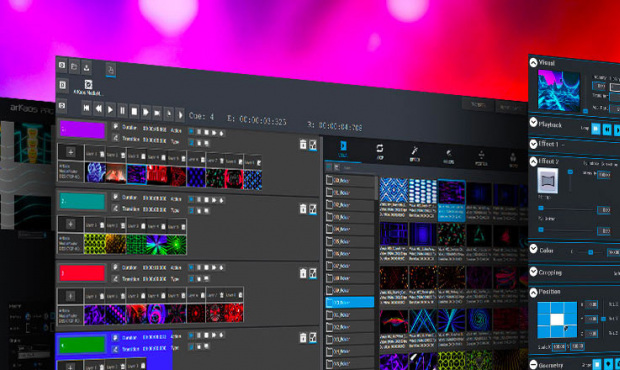Click the download/import icon in top toolbar

coord(86,68)
